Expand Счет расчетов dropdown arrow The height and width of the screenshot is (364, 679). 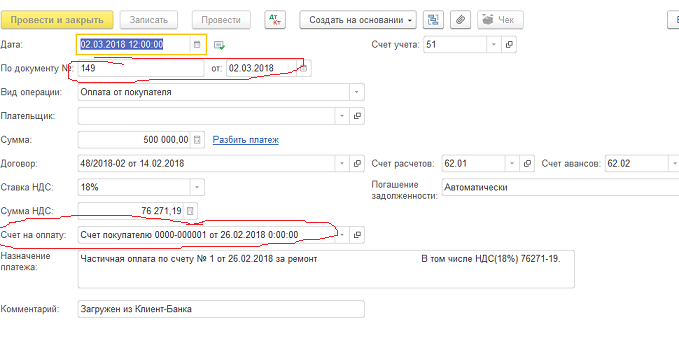[x=512, y=164]
